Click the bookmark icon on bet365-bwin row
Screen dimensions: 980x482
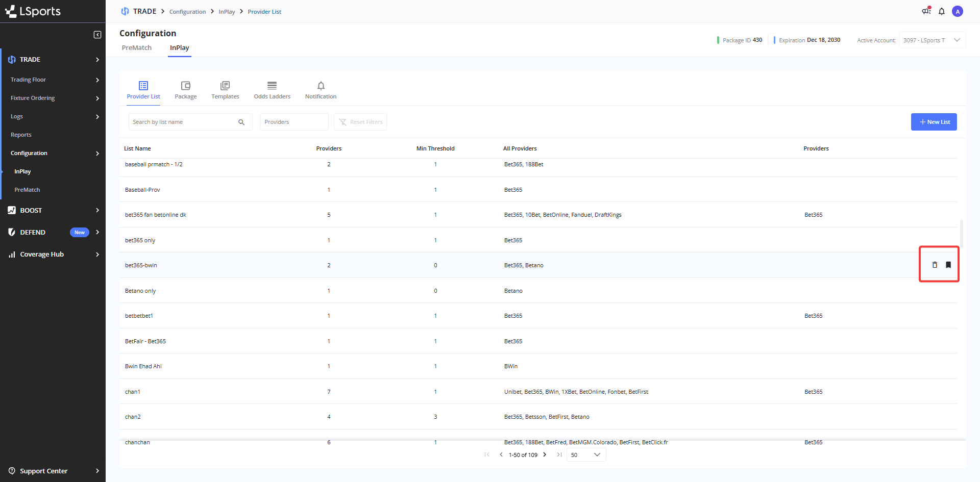pyautogui.click(x=948, y=265)
